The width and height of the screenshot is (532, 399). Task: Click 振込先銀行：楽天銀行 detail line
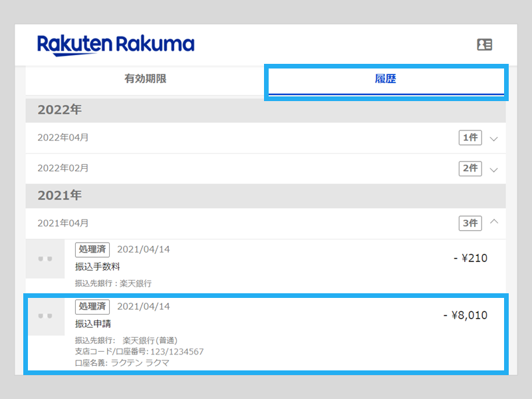click(x=113, y=283)
